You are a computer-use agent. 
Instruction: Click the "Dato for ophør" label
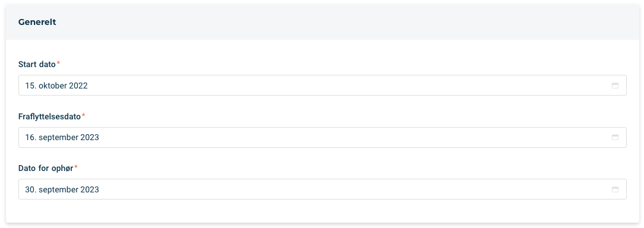46,169
